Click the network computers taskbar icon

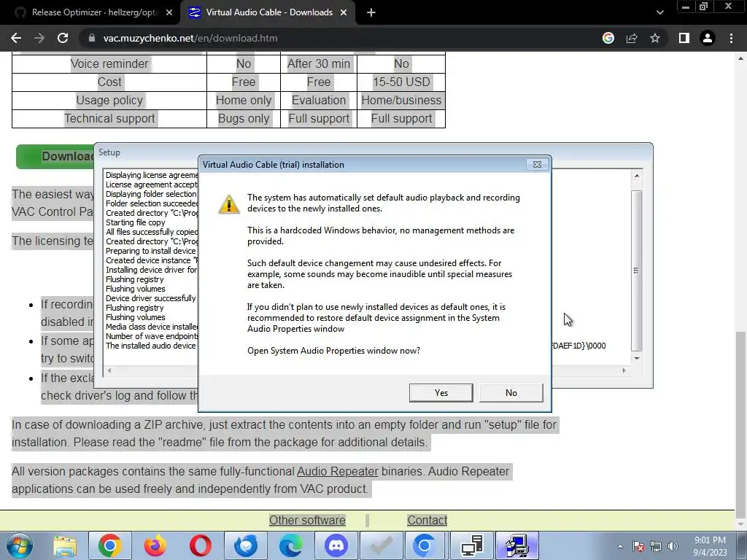click(x=472, y=545)
